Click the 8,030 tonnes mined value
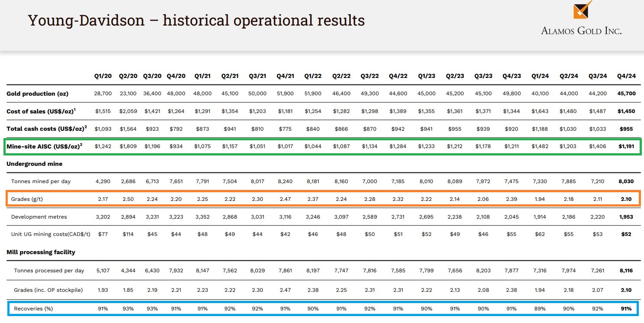644x323 pixels. [627, 181]
